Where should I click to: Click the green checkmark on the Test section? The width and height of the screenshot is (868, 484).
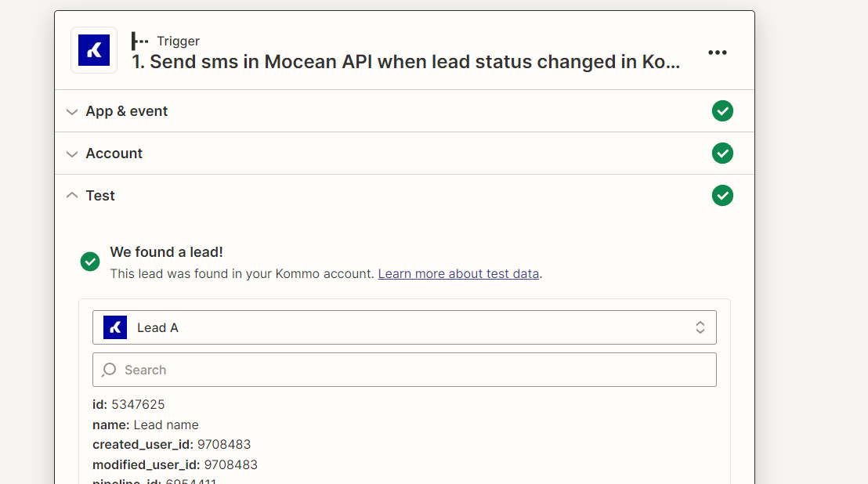coord(722,195)
